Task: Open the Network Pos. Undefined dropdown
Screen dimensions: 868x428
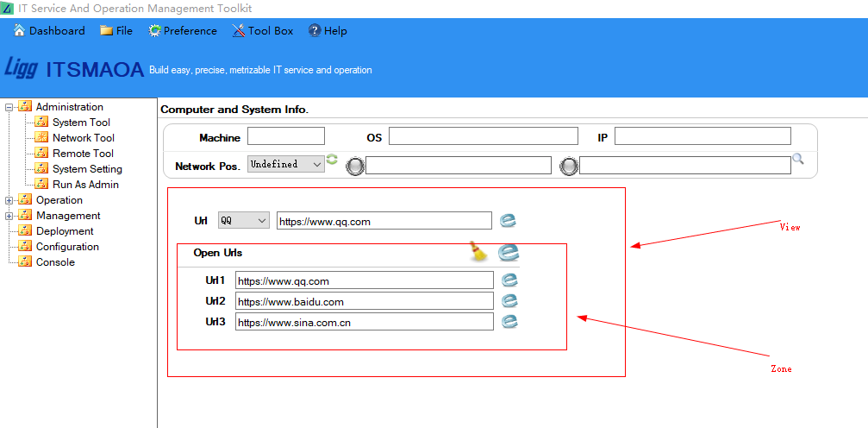Action: [x=286, y=164]
